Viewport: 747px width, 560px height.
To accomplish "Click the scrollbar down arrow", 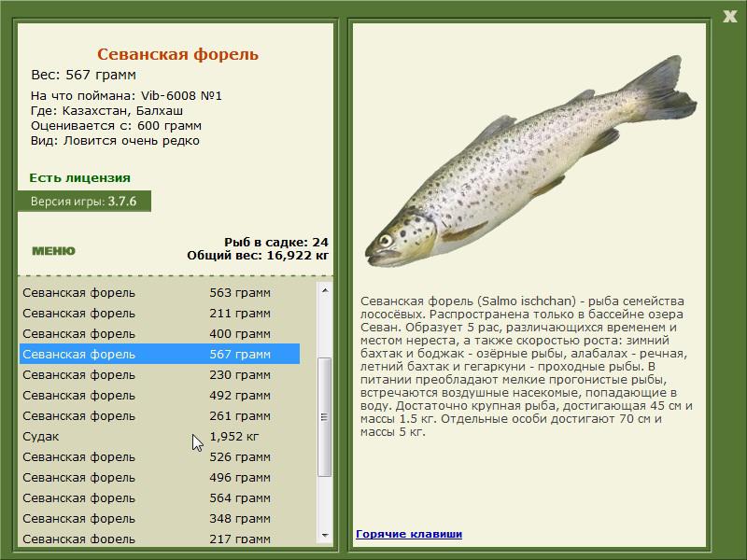I will pyautogui.click(x=325, y=535).
